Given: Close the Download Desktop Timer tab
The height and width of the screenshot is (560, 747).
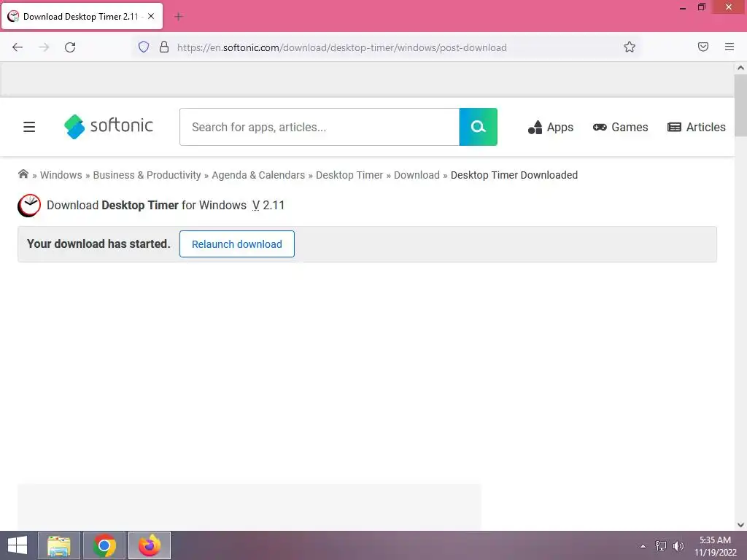Looking at the screenshot, I should coord(151,16).
